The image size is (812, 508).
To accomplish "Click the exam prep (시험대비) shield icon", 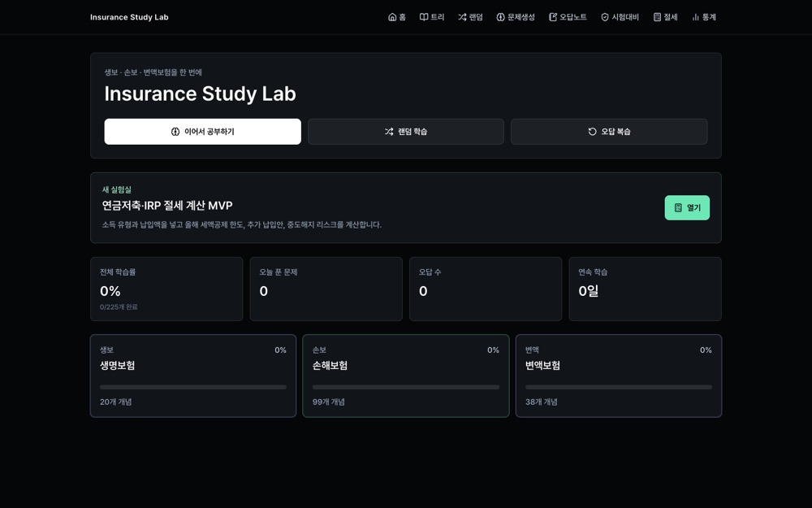I will coord(604,17).
